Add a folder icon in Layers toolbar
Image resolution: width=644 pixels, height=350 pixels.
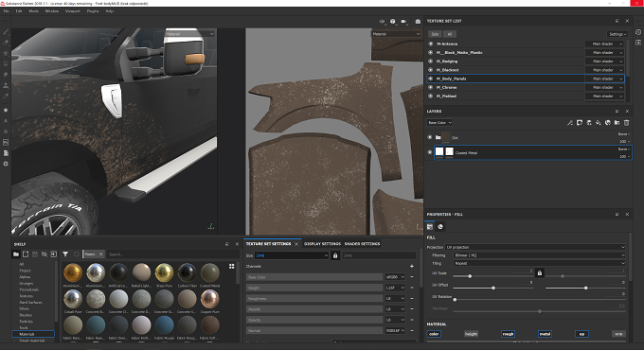coord(617,123)
